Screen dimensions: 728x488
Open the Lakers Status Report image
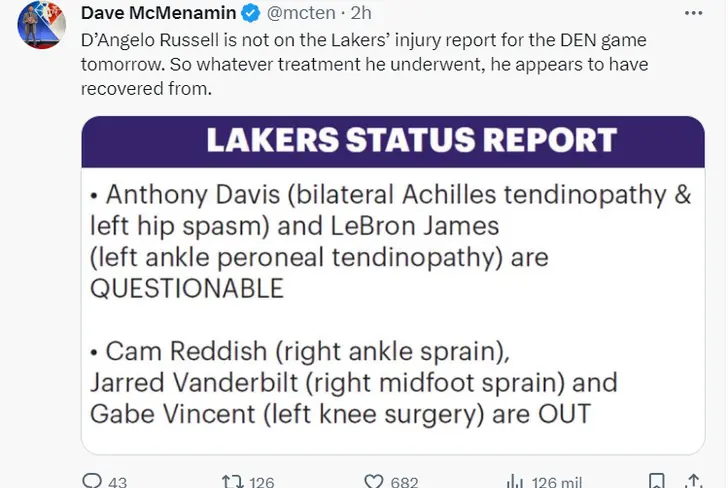(x=393, y=285)
